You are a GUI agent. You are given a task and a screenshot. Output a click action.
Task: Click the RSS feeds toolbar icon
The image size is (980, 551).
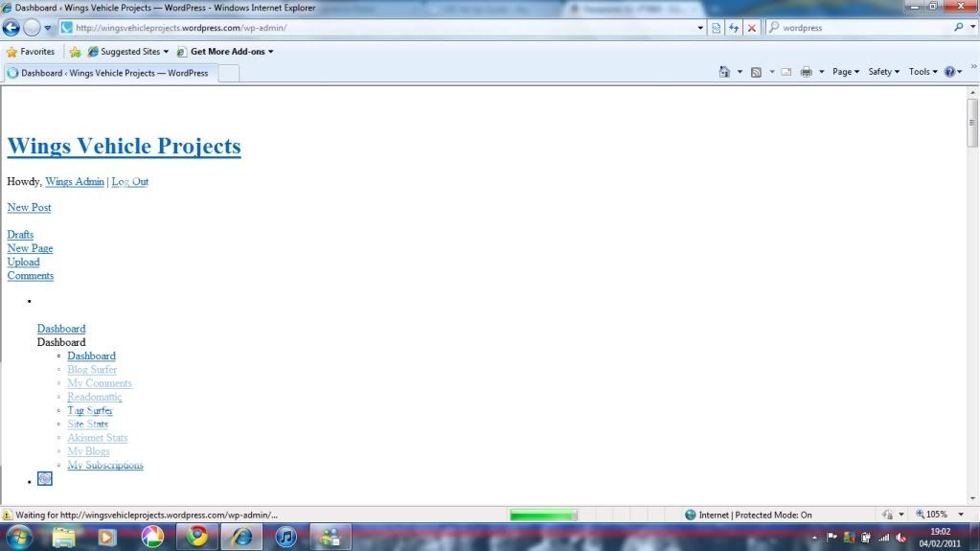point(756,72)
